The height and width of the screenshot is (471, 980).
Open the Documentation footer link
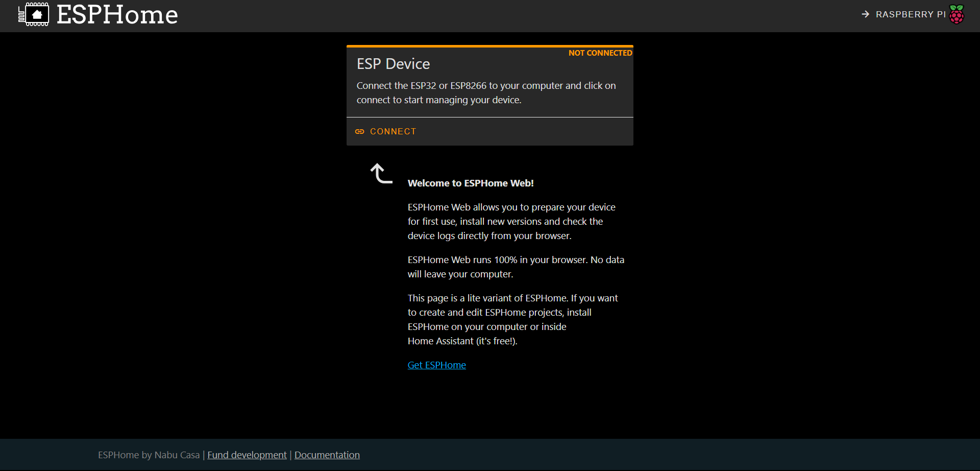click(327, 455)
